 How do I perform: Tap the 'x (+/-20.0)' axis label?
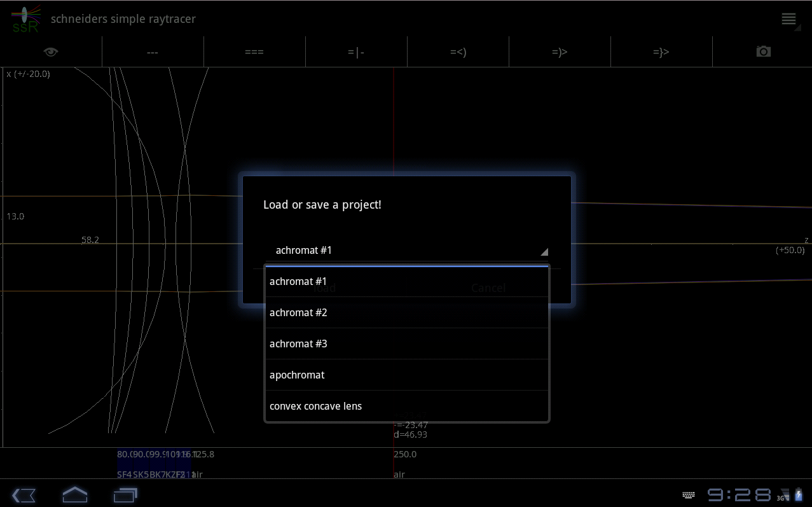(x=28, y=74)
